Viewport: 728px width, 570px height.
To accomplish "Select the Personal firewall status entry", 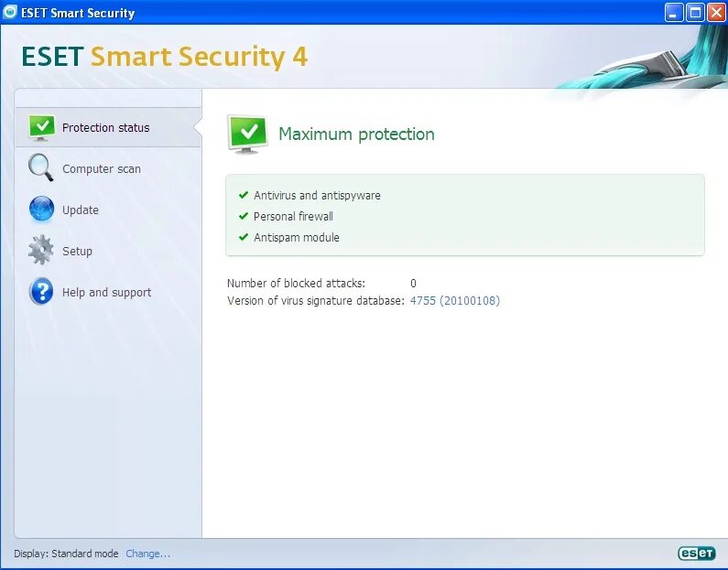I will (x=293, y=216).
